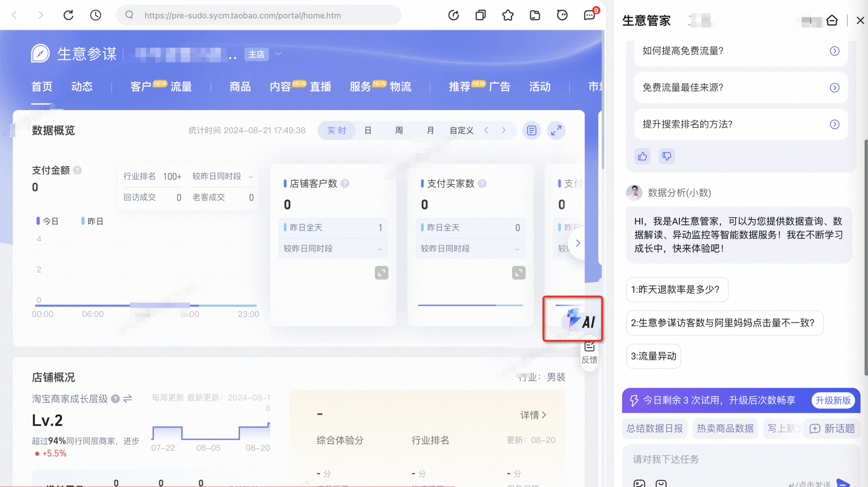This screenshot has height=487, width=868.
Task: Select the 周 time range
Action: (399, 130)
